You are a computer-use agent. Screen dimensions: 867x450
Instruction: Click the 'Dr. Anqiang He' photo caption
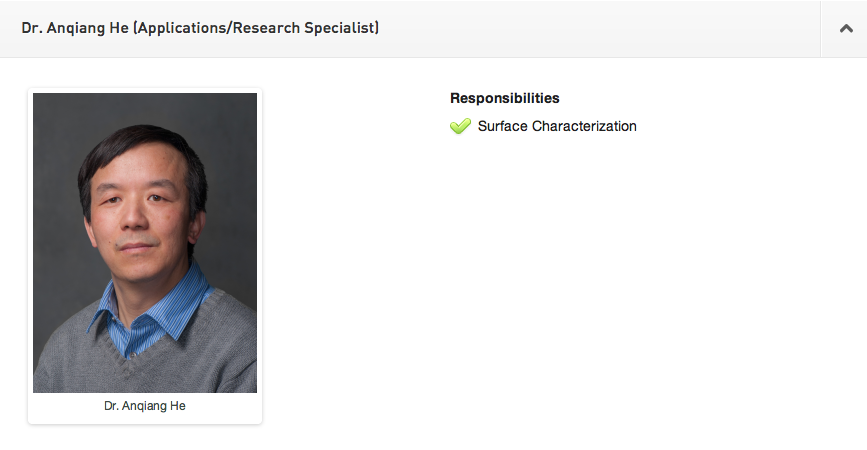(x=145, y=406)
